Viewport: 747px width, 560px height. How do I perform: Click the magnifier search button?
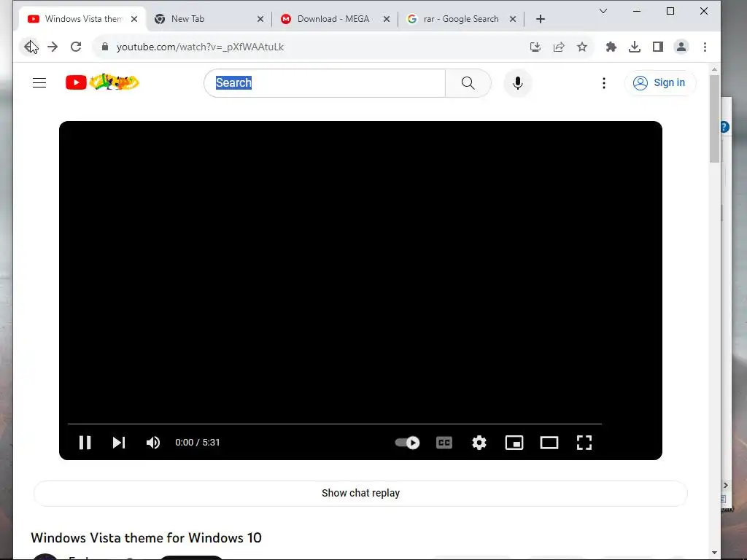click(x=468, y=83)
